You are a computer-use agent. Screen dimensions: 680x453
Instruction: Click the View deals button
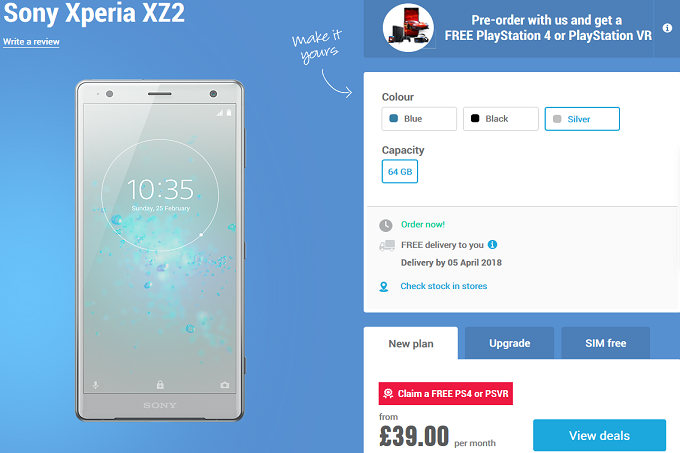pyautogui.click(x=599, y=435)
